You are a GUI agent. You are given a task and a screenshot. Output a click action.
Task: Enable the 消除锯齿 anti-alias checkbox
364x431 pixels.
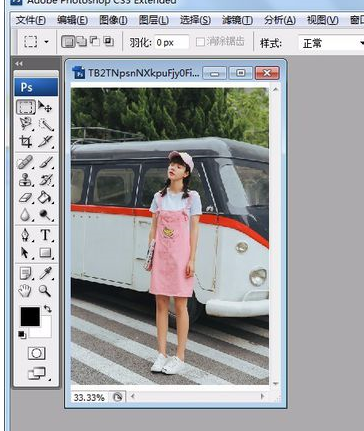[x=200, y=42]
